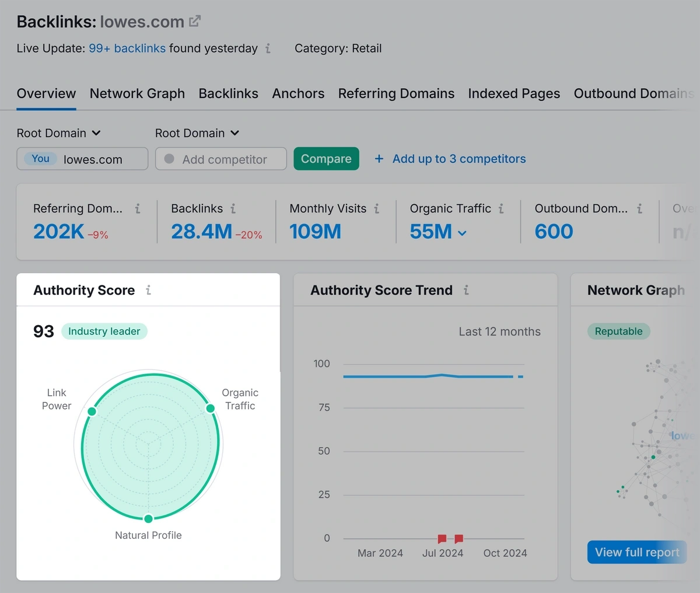Click the Reputable badge in Network Graph
700x593 pixels.
[x=618, y=332]
